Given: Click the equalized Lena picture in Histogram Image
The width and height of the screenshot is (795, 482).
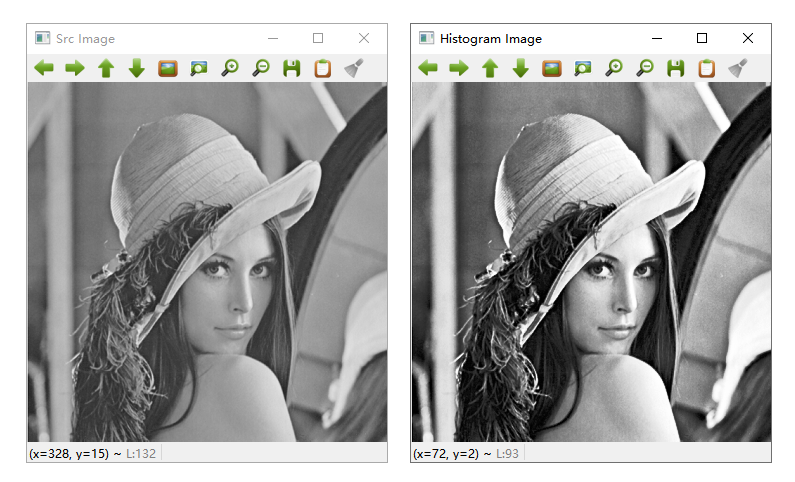Looking at the screenshot, I should pyautogui.click(x=591, y=262).
